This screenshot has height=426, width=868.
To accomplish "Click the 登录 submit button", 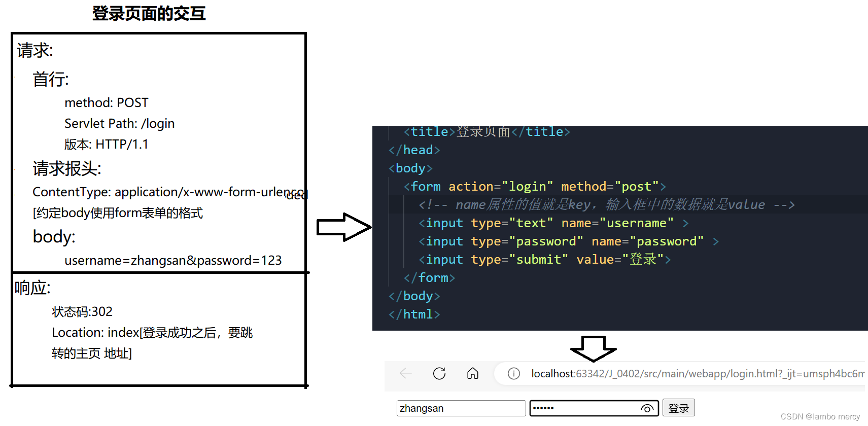I will tap(679, 408).
